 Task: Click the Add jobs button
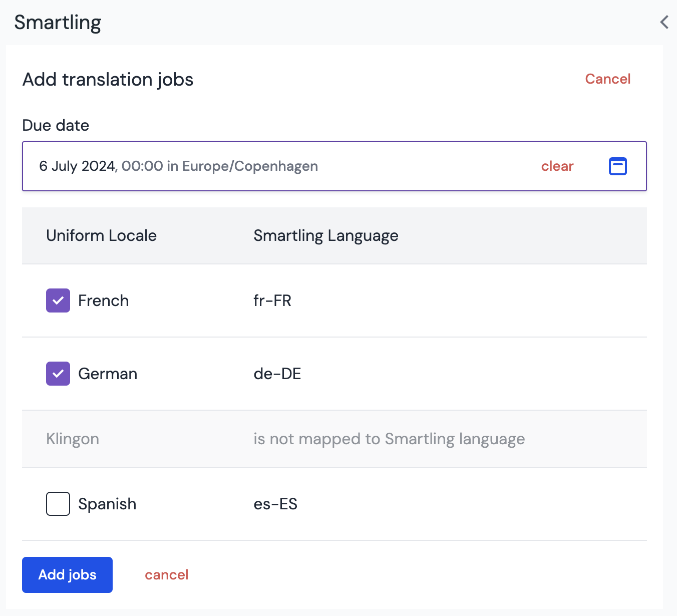pos(67,575)
